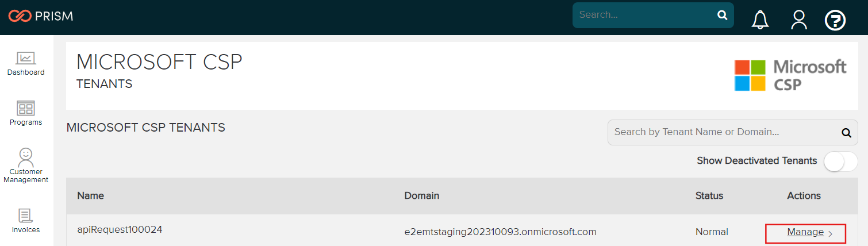Focus the top Search field
The height and width of the screenshot is (246, 868).
[645, 15]
